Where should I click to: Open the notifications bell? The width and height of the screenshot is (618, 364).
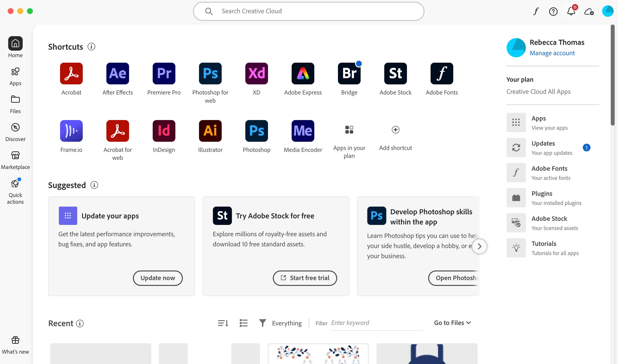click(571, 11)
